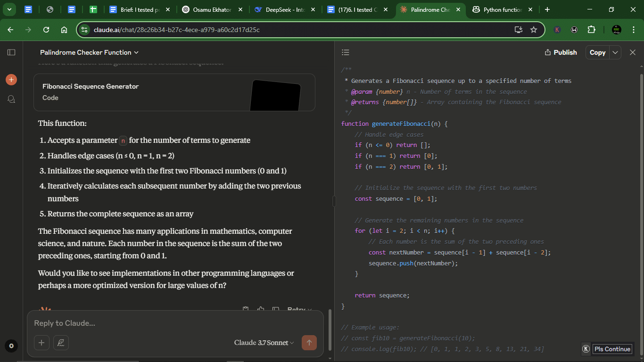Open the tab search dropdown

(9, 9)
